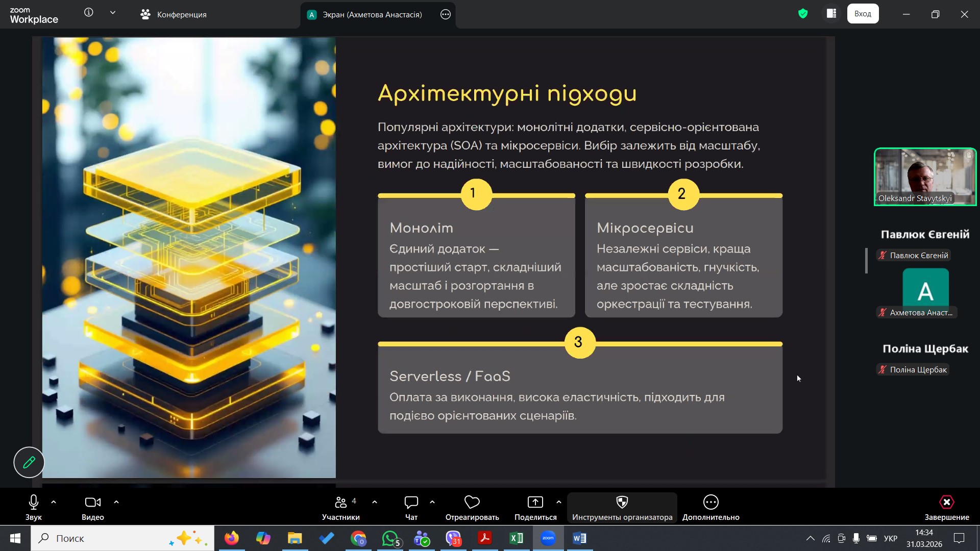This screenshot has height=551, width=980.
Task: Toggle microphone mute
Action: [34, 503]
